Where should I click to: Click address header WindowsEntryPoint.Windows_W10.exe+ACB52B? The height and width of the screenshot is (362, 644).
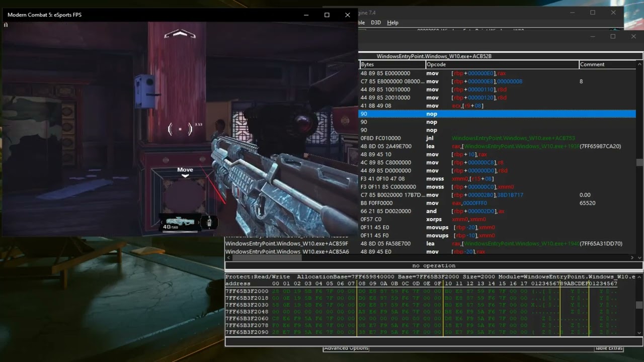[434, 56]
